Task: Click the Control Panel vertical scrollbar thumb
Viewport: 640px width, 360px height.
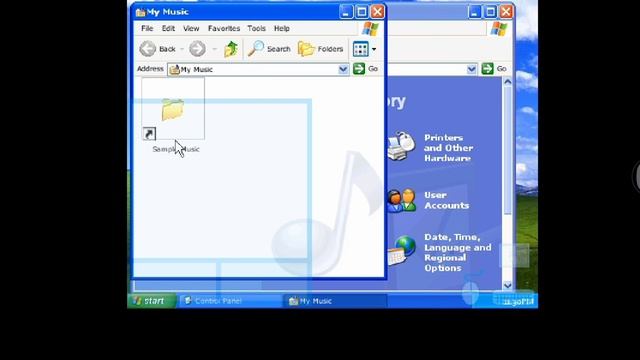Action: click(508, 150)
